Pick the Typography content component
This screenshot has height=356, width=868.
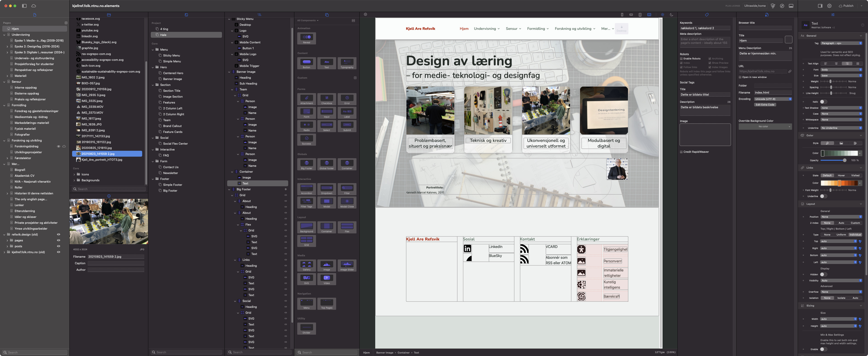347,63
